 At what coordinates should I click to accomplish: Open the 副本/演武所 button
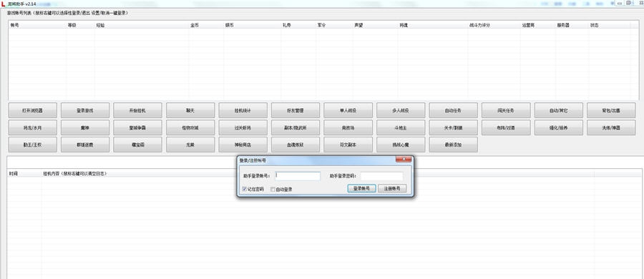click(296, 128)
